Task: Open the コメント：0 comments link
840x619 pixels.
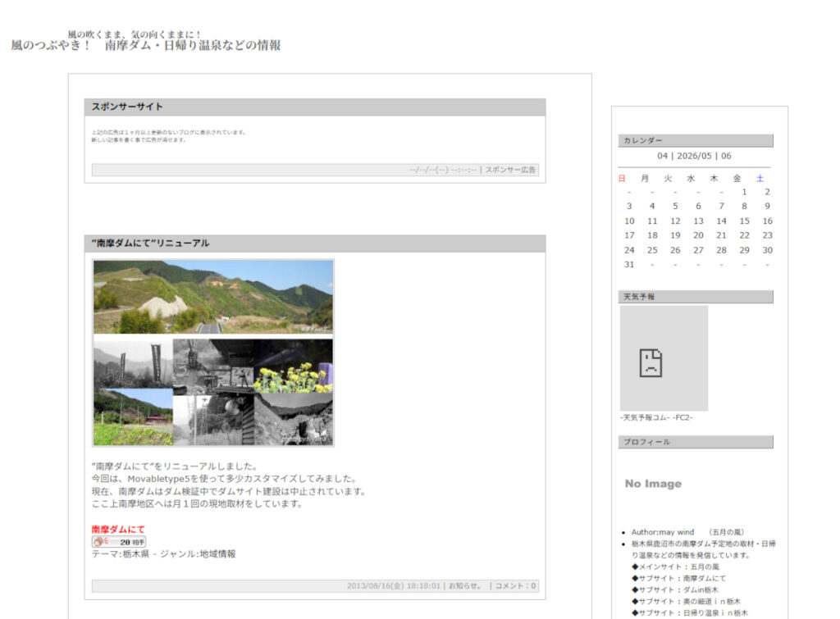Action: point(515,586)
